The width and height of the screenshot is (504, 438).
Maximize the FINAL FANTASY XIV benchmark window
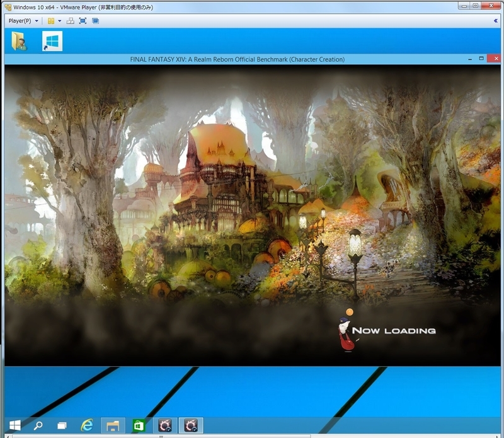[481, 59]
